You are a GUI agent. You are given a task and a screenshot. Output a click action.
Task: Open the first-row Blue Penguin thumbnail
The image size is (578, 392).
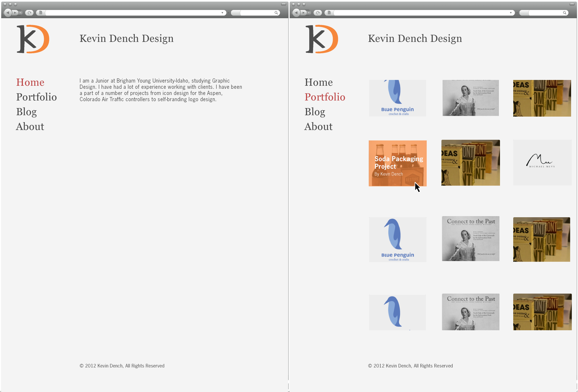pyautogui.click(x=397, y=98)
